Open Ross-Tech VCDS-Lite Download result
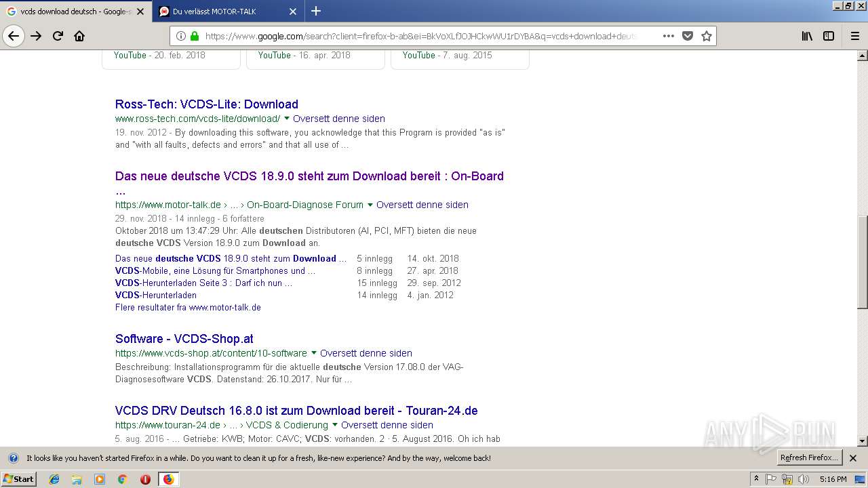The height and width of the screenshot is (488, 868). (207, 104)
